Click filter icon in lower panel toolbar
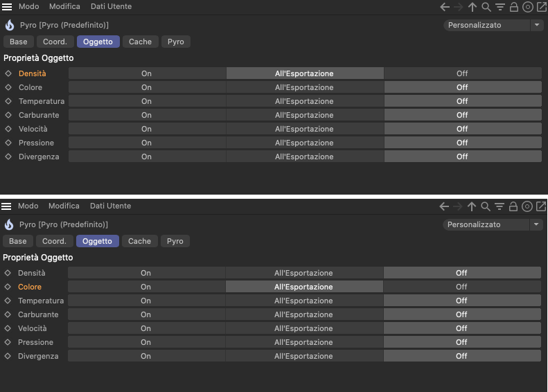The height and width of the screenshot is (392, 548). click(x=500, y=206)
